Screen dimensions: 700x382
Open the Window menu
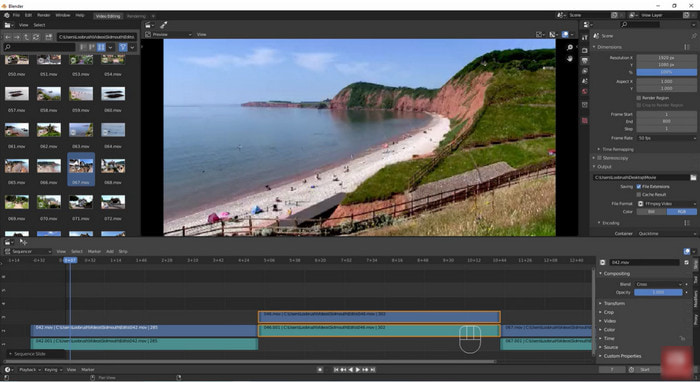click(x=62, y=15)
